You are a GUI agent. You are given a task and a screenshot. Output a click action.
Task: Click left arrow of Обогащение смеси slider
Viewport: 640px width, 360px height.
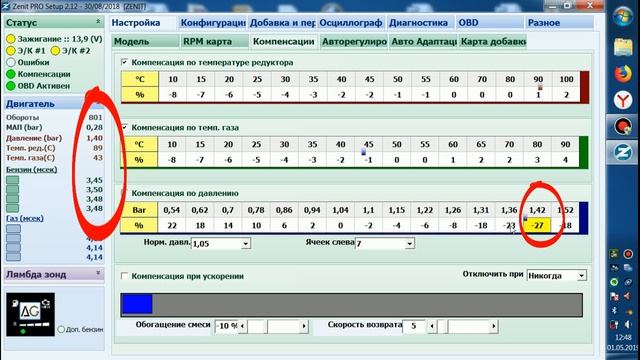(x=242, y=326)
